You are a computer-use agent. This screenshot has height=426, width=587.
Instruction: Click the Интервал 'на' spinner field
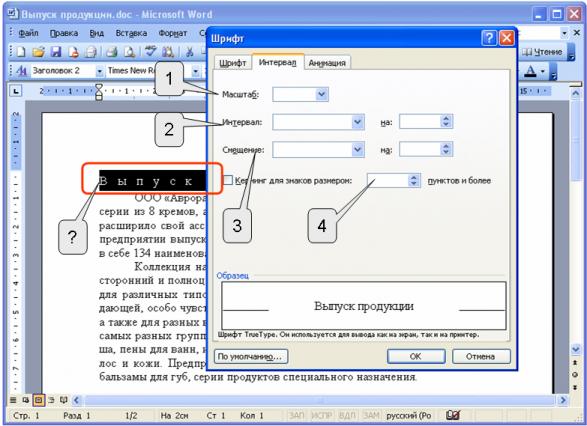(x=426, y=122)
